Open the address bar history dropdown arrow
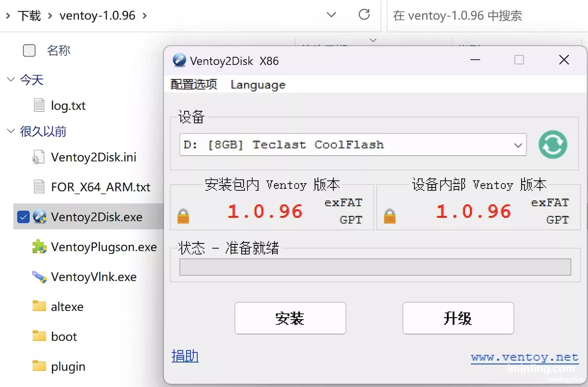The width and height of the screenshot is (588, 387). (331, 15)
